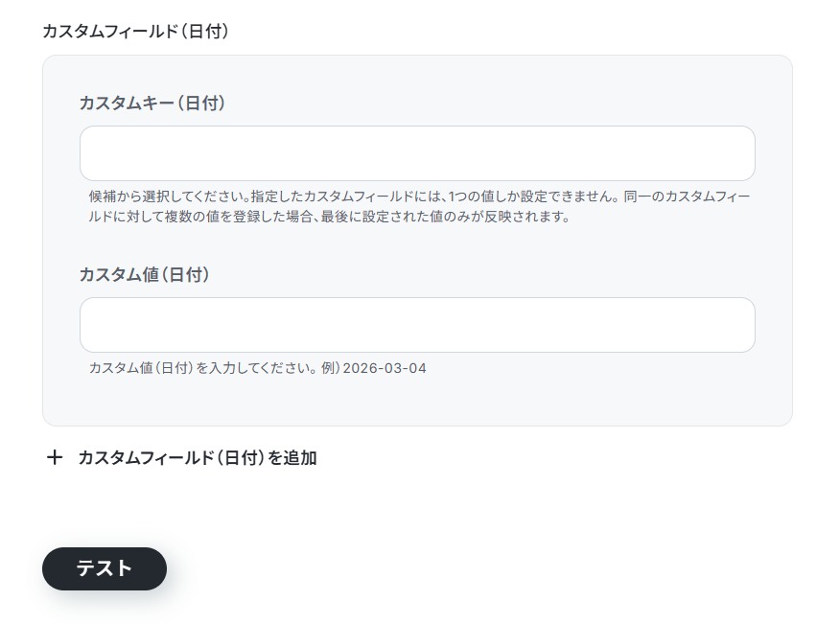840x624 pixels.
Task: Click the 例) prefix before example date
Action: [x=331, y=368]
